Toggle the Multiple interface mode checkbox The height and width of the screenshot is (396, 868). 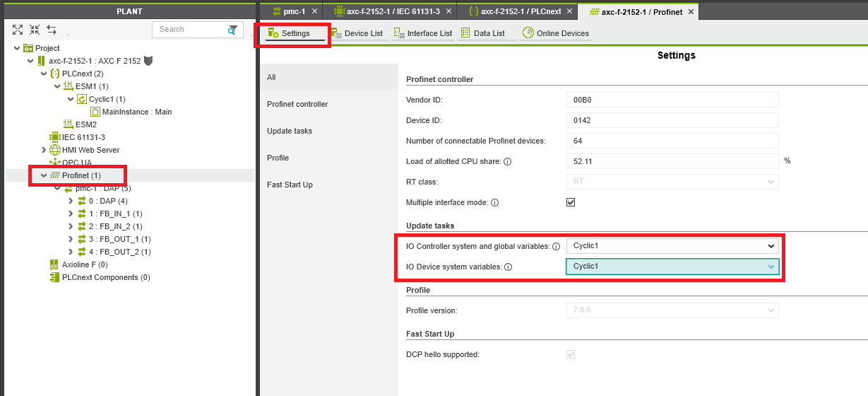point(571,202)
